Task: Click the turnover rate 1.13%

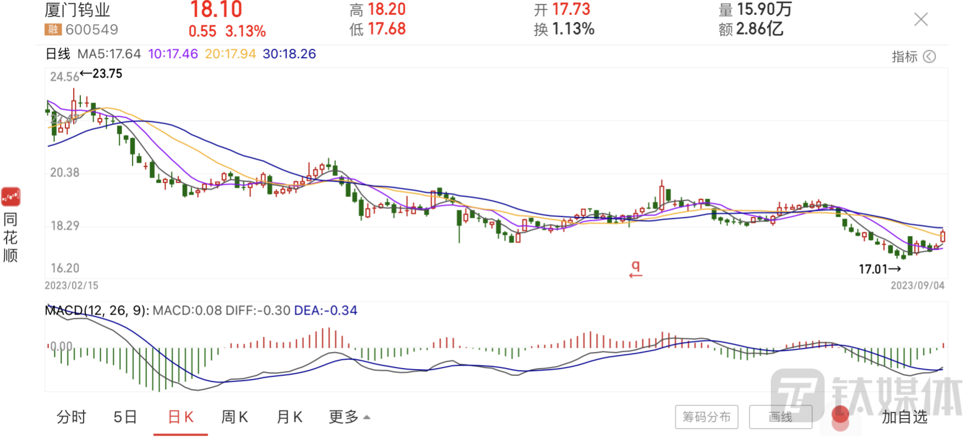Action: click(573, 29)
